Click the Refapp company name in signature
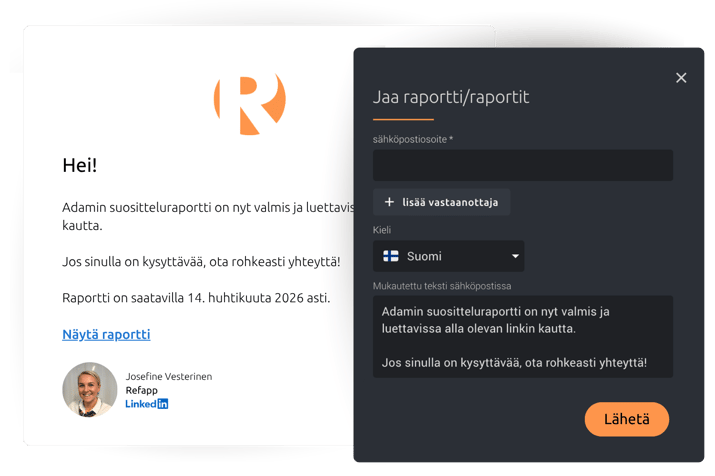The height and width of the screenshot is (476, 715). pyautogui.click(x=141, y=390)
